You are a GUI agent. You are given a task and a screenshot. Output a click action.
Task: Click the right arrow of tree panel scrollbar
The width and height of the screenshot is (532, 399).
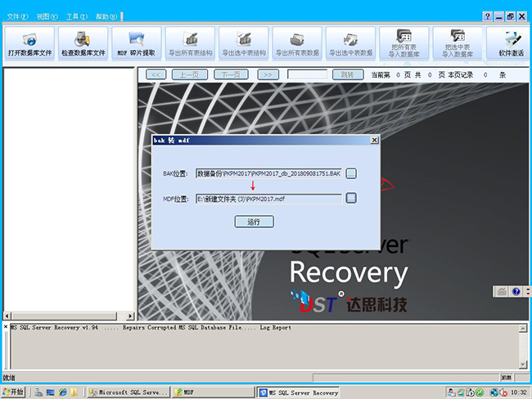(130, 316)
